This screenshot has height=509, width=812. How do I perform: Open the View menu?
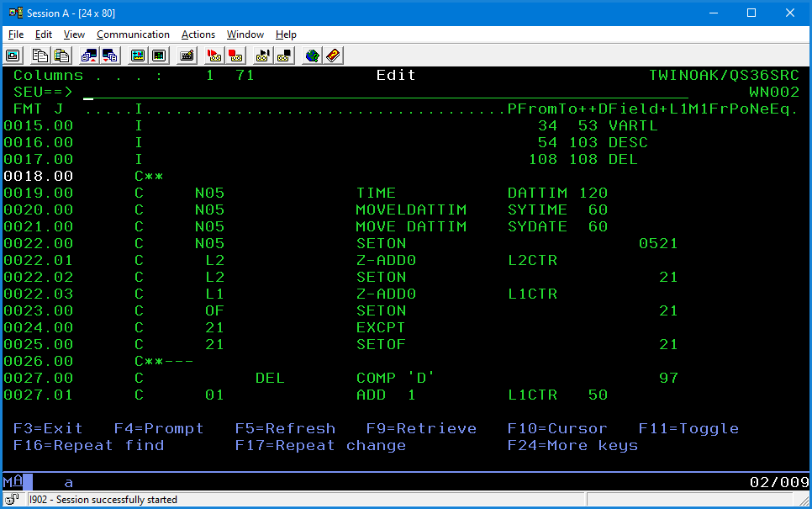(74, 34)
